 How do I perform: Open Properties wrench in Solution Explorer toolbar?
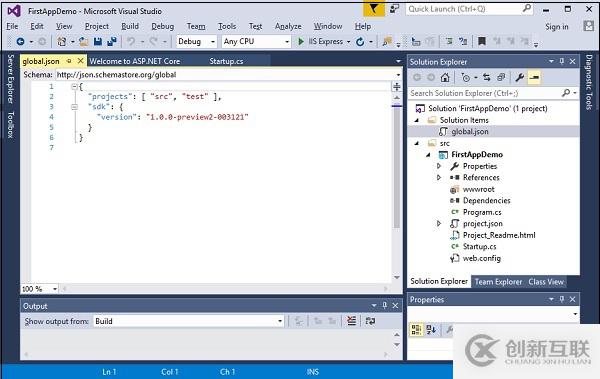(x=519, y=77)
